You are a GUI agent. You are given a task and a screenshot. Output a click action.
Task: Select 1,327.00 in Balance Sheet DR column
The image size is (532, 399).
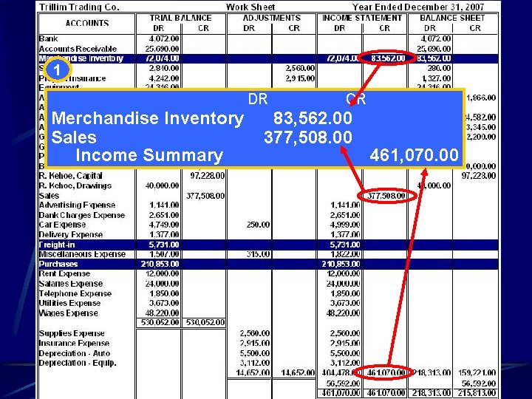pos(436,78)
